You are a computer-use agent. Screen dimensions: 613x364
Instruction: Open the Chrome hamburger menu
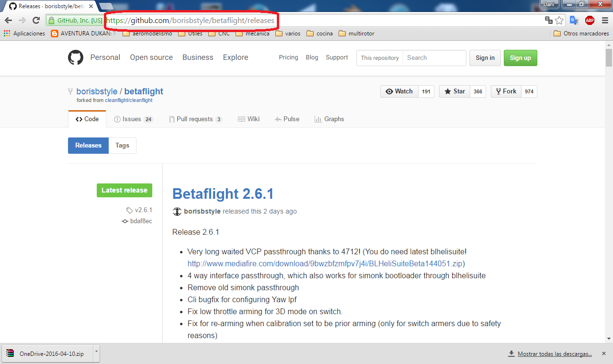pyautogui.click(x=604, y=20)
